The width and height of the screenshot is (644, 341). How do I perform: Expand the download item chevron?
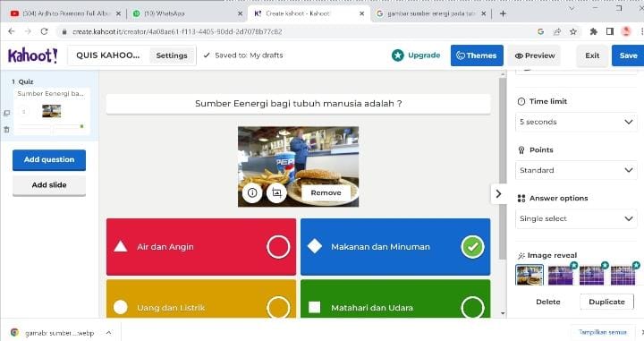click(x=108, y=332)
